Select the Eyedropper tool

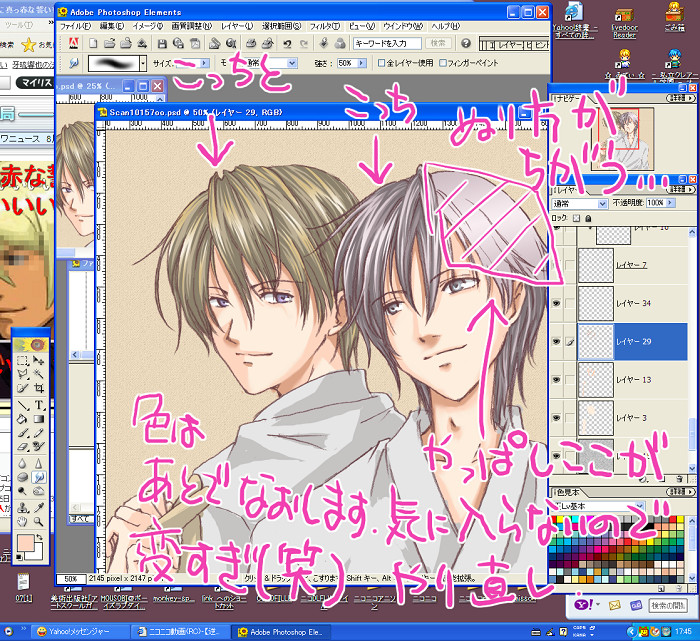(x=39, y=508)
